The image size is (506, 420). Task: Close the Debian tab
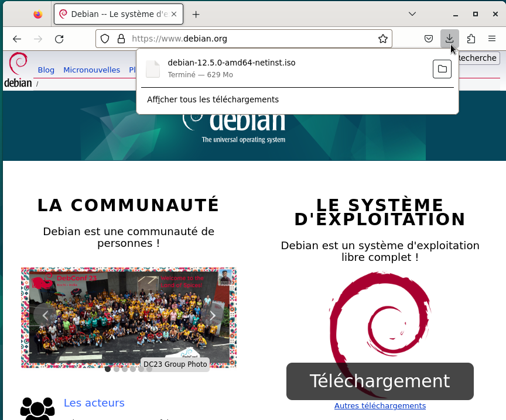174,14
